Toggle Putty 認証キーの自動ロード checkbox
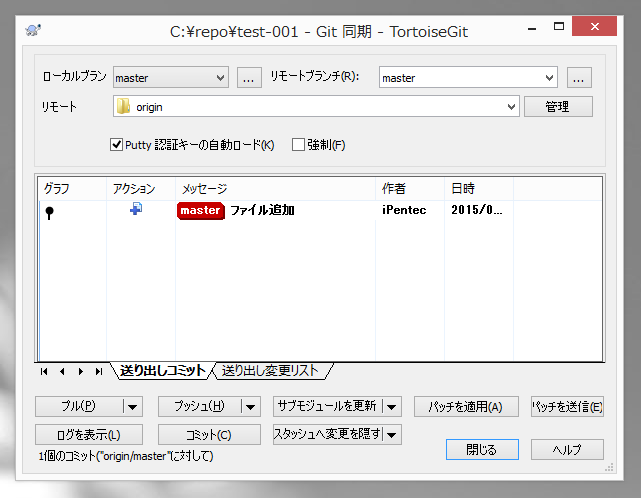Screen dimensions: 641x498 116,144
